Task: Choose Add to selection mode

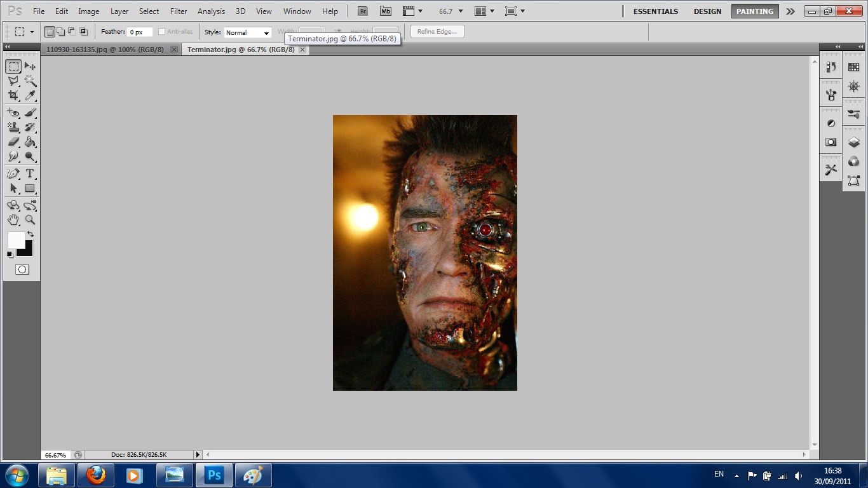Action: point(60,32)
